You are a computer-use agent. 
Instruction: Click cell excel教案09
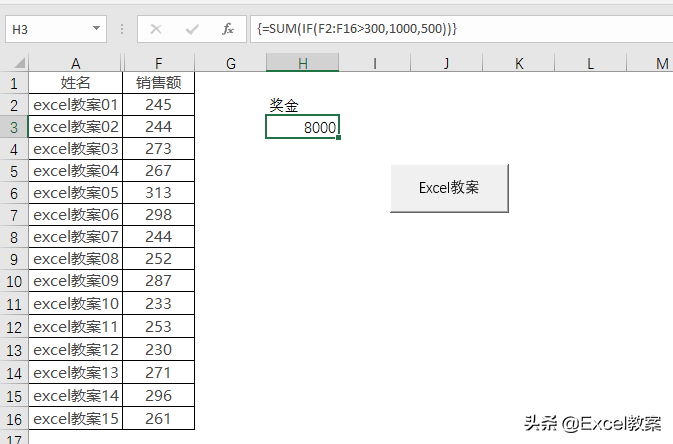[x=76, y=281]
